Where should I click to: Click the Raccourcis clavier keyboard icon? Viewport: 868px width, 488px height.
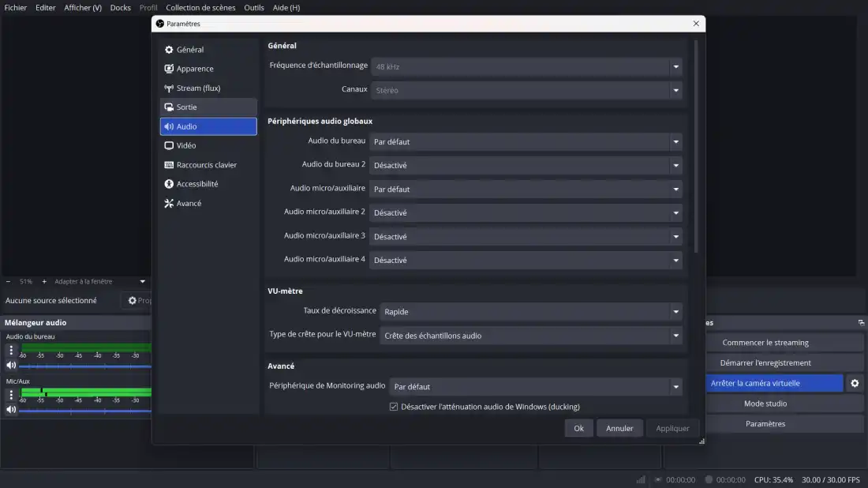coord(169,165)
